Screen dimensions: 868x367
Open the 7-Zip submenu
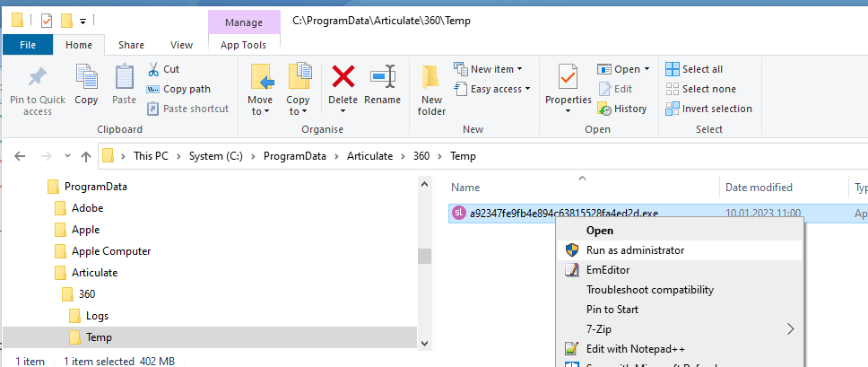[x=679, y=329]
